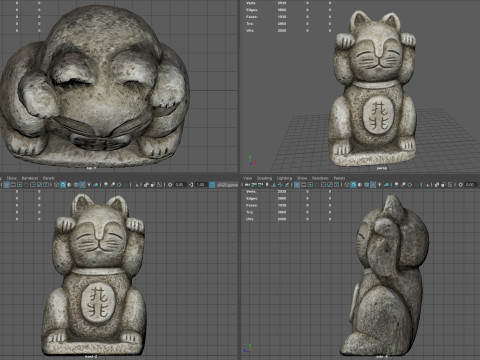
Task: Click Exposure reset icon in side panel toolbar
Action: (x=460, y=184)
